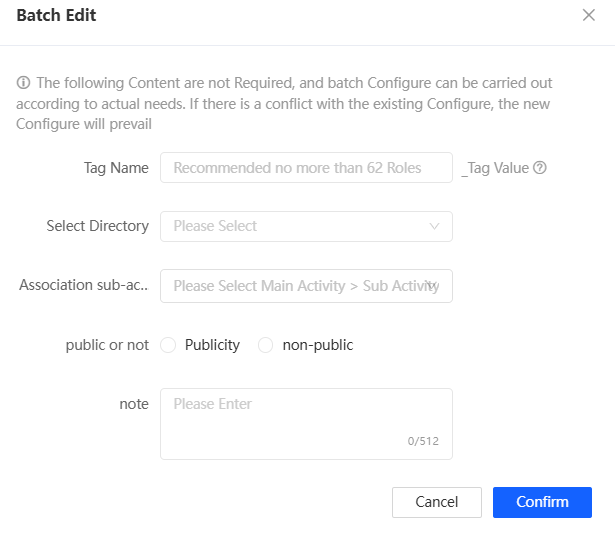Click the 'Tag Name' field label
Image resolution: width=615 pixels, height=543 pixels.
point(116,168)
